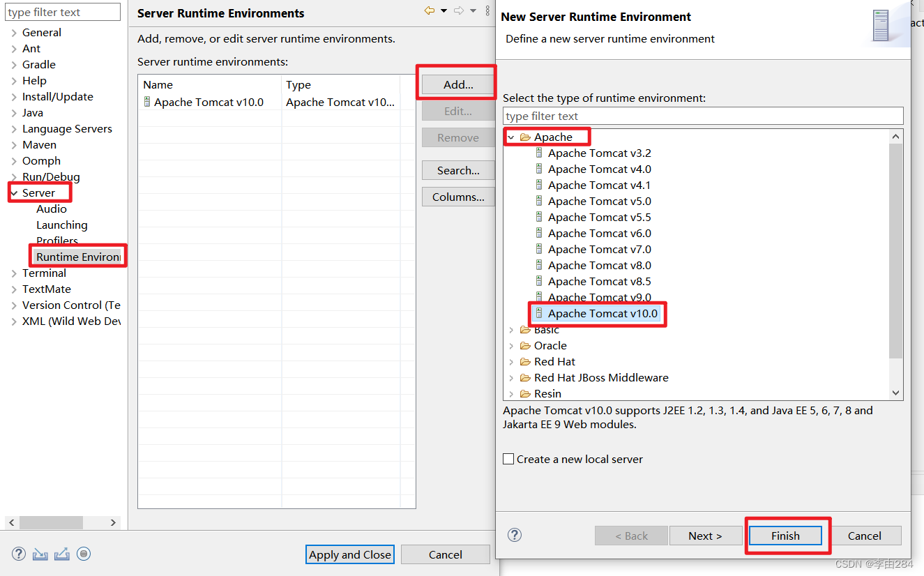Open the Runtime Environments preference page
Image resolution: width=924 pixels, height=576 pixels.
pos(78,257)
